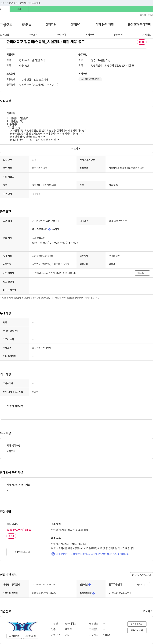Jump to the 복리후생 section tab
This screenshot has width=153, height=644.
click(x=90, y=35)
